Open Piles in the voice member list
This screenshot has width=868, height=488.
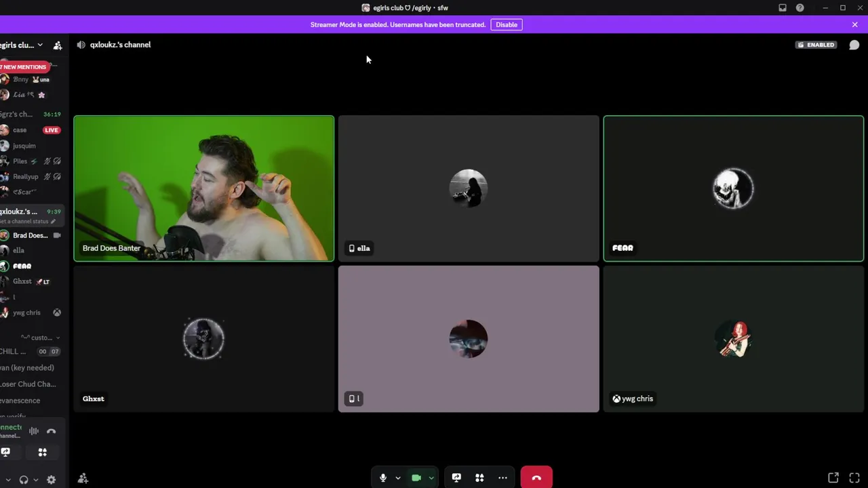pos(31,161)
